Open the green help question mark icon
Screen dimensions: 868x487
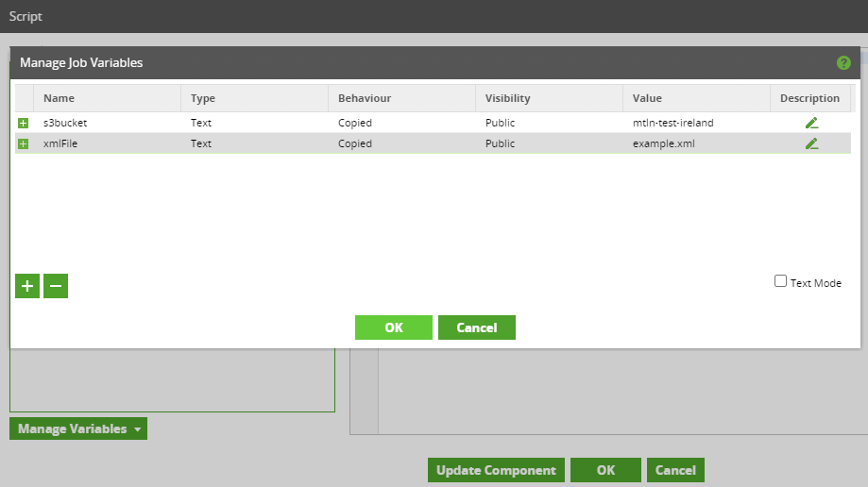point(843,63)
